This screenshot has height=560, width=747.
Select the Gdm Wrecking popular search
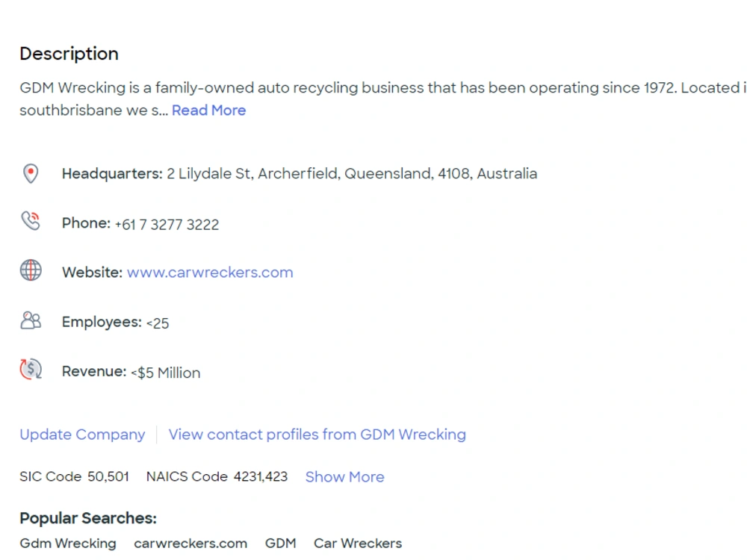tap(68, 544)
